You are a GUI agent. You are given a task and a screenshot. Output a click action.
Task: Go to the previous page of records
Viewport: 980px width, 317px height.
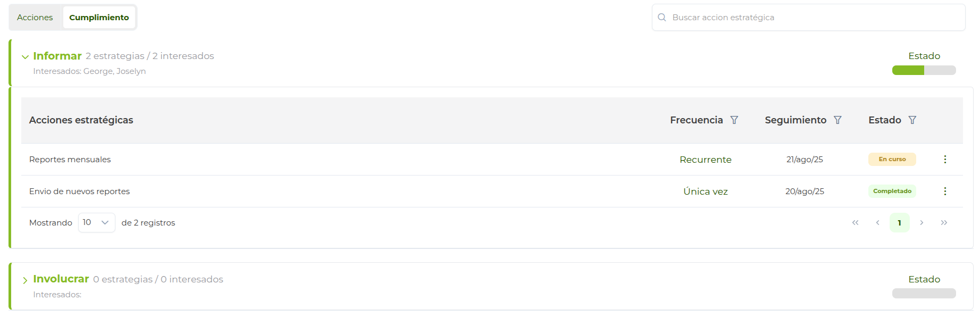click(877, 223)
